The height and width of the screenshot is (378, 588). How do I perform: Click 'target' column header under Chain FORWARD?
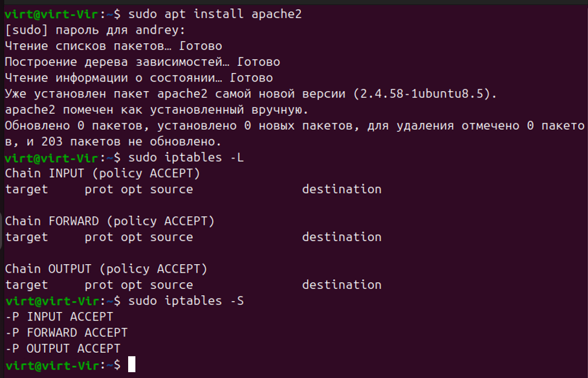click(27, 237)
